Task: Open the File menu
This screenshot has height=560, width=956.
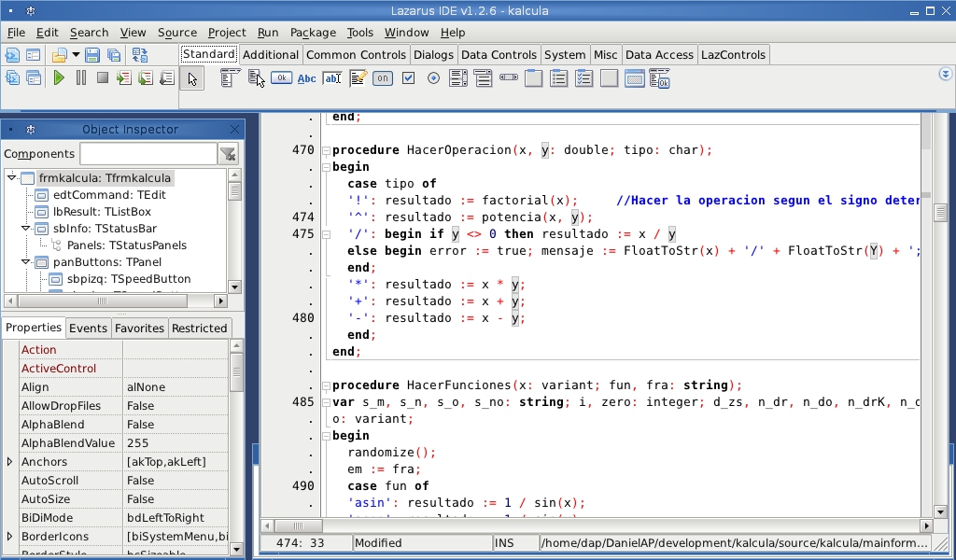Action: point(17,33)
